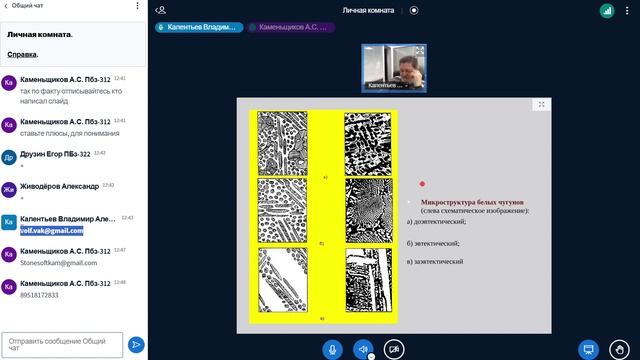The height and width of the screenshot is (360, 640).
Task: Open room options three-dot menu
Action: (627, 11)
